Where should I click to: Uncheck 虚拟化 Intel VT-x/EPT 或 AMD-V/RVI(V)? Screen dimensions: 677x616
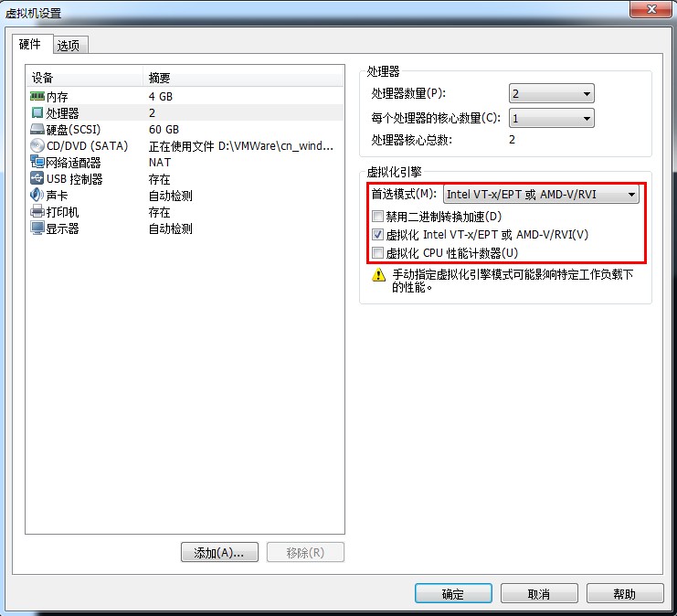[x=378, y=235]
